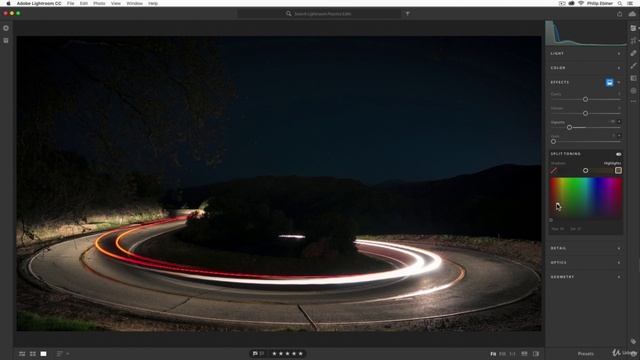Collapse the Effects panel

pos(619,82)
